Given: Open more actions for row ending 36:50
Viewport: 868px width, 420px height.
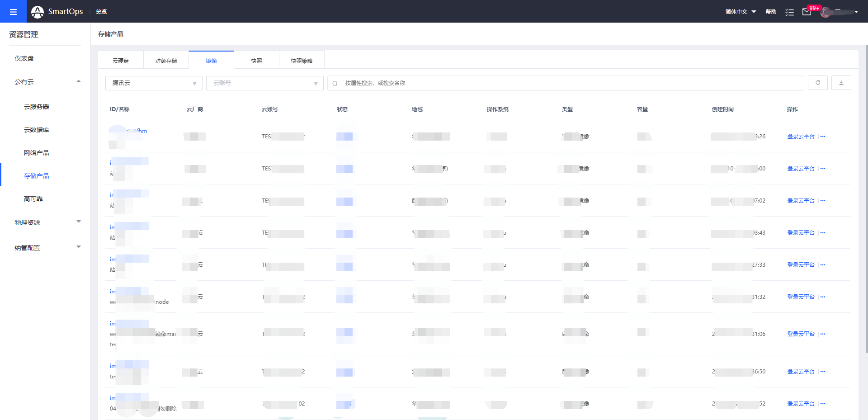Looking at the screenshot, I should pos(823,372).
